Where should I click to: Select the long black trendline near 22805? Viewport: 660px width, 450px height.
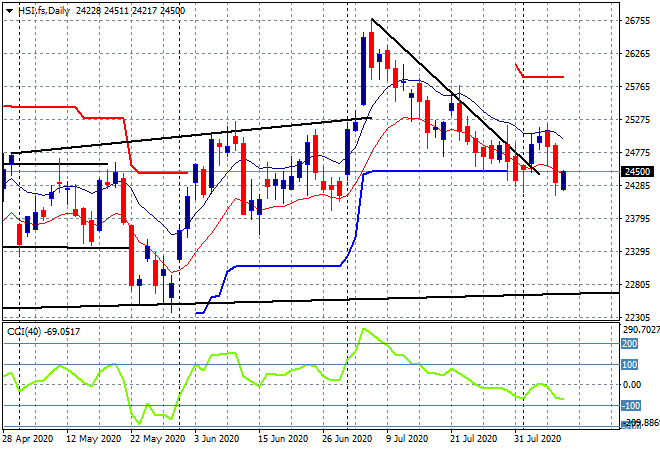click(311, 300)
